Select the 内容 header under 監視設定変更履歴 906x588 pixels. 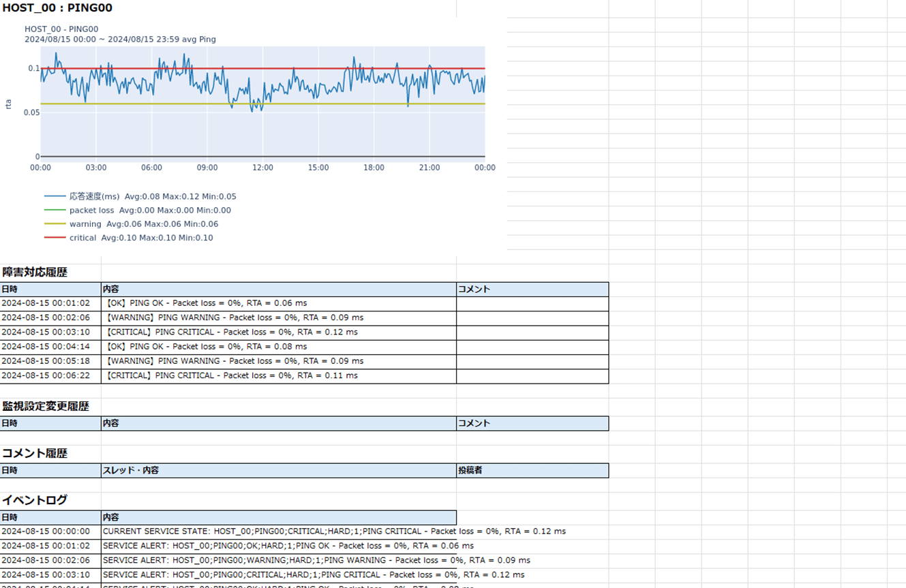point(279,424)
